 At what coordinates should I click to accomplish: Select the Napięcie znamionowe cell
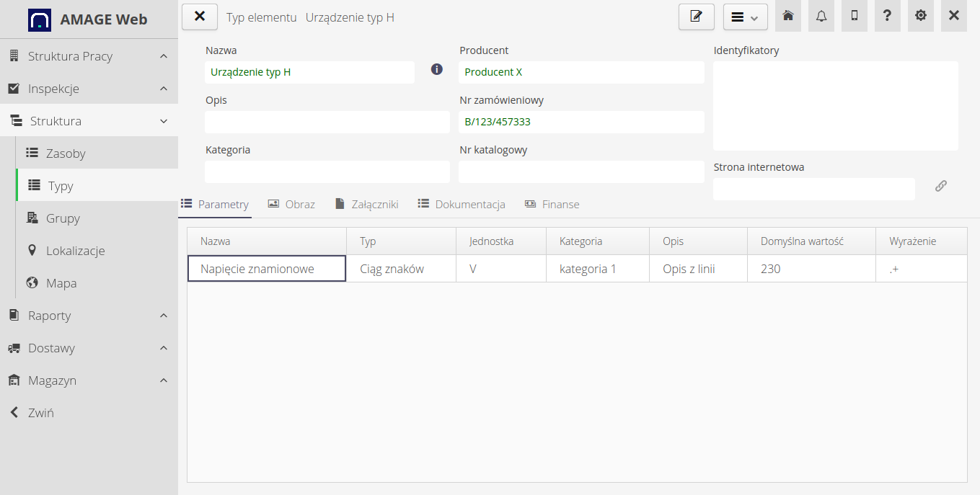(267, 269)
